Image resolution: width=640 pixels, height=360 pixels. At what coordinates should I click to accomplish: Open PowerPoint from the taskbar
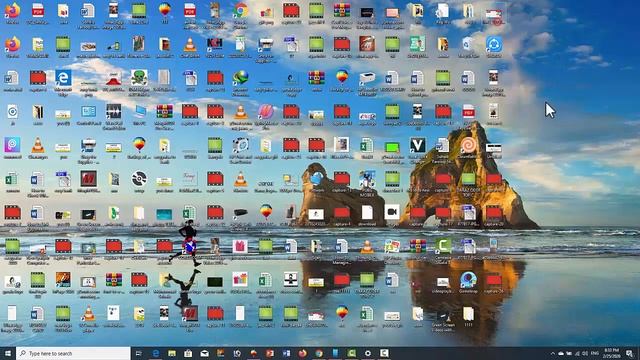270,353
